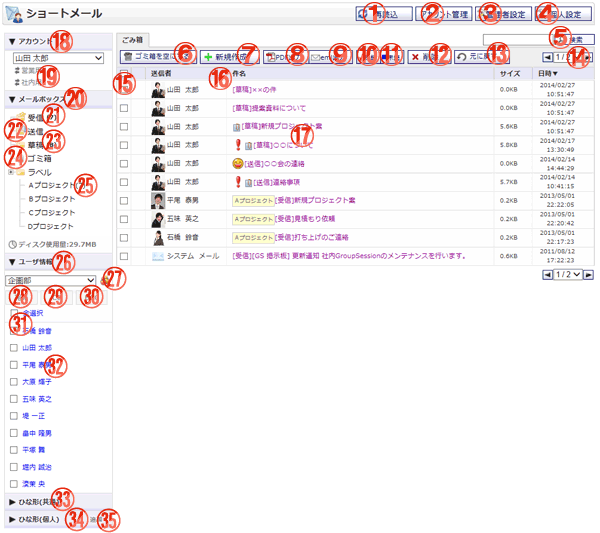The width and height of the screenshot is (600, 533).
Task: Go to next page using top arrow
Action: click(587, 58)
